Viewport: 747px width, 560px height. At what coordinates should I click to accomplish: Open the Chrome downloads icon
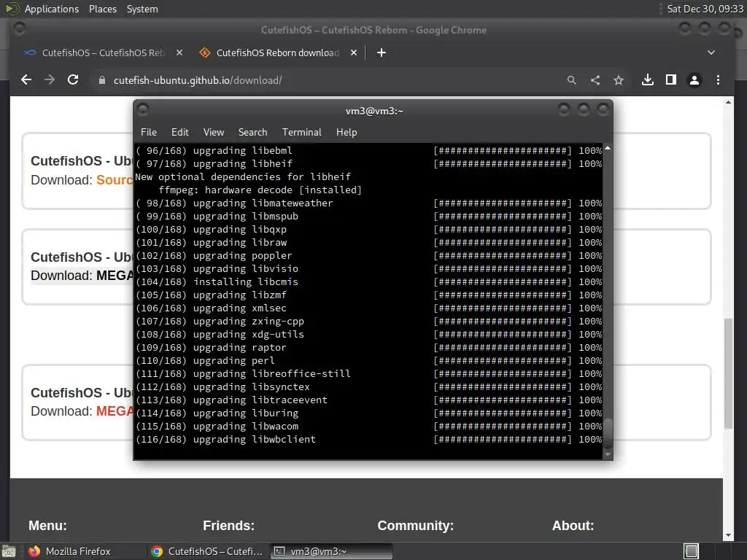pyautogui.click(x=648, y=80)
